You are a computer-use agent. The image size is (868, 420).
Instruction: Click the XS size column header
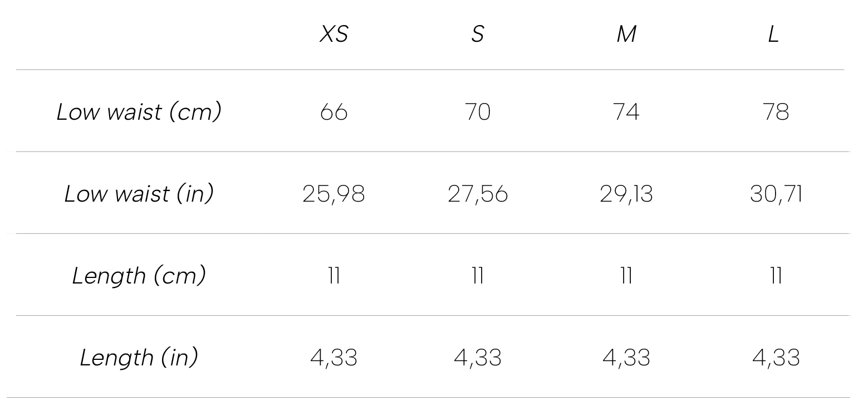334,35
